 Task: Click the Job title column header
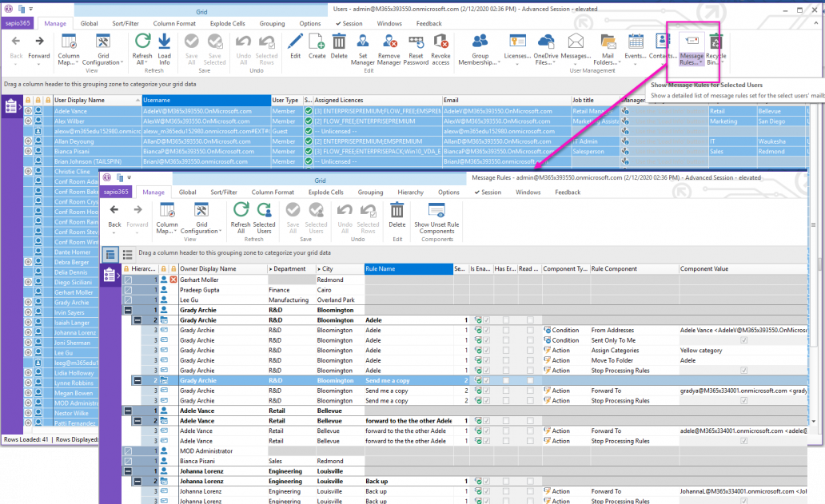pos(596,101)
